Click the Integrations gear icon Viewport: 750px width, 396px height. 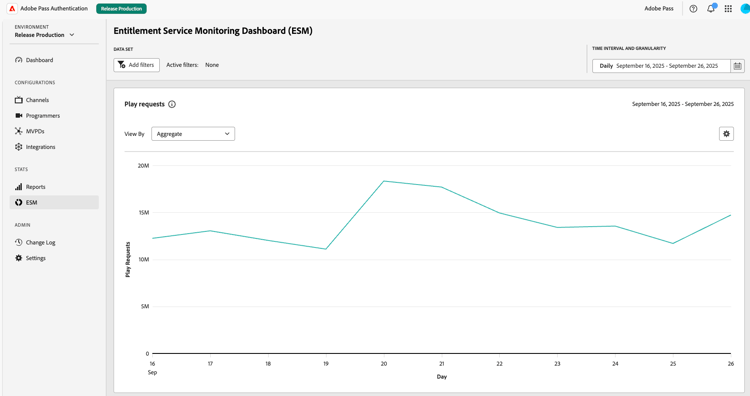[x=19, y=147]
